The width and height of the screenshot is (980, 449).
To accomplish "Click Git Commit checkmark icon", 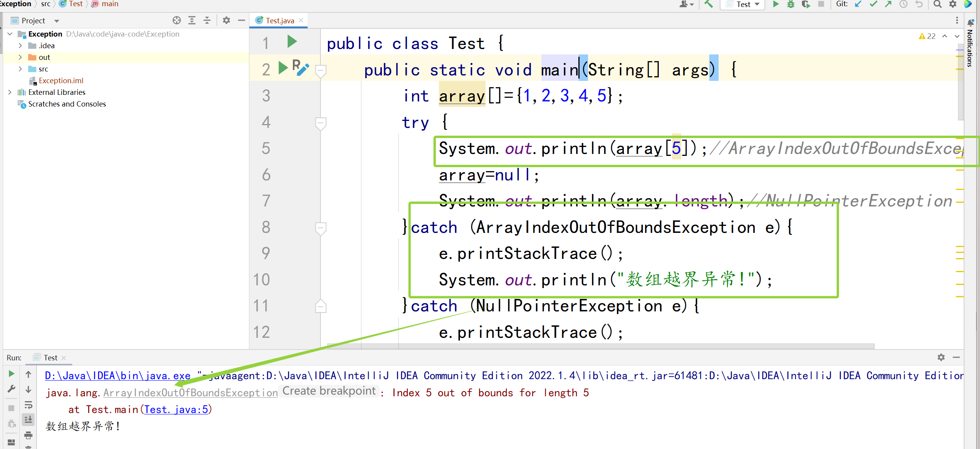I will coord(874,4).
